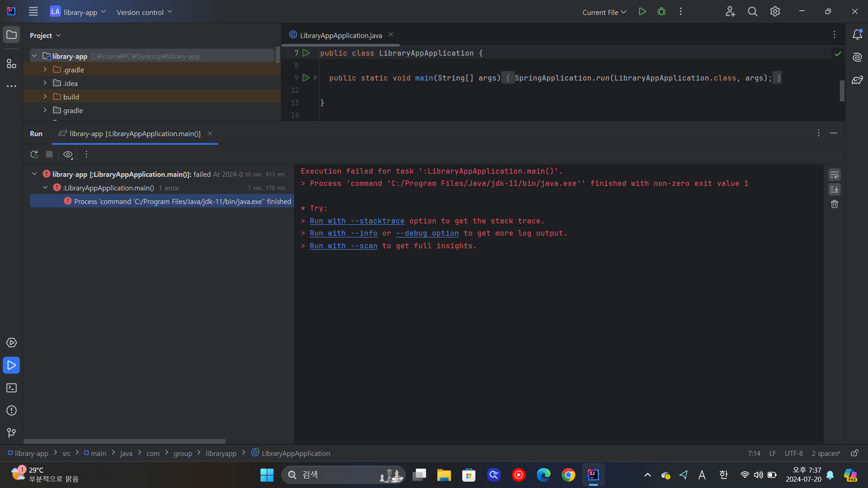Open the Version control dropdown
The height and width of the screenshot is (488, 868).
pos(144,12)
